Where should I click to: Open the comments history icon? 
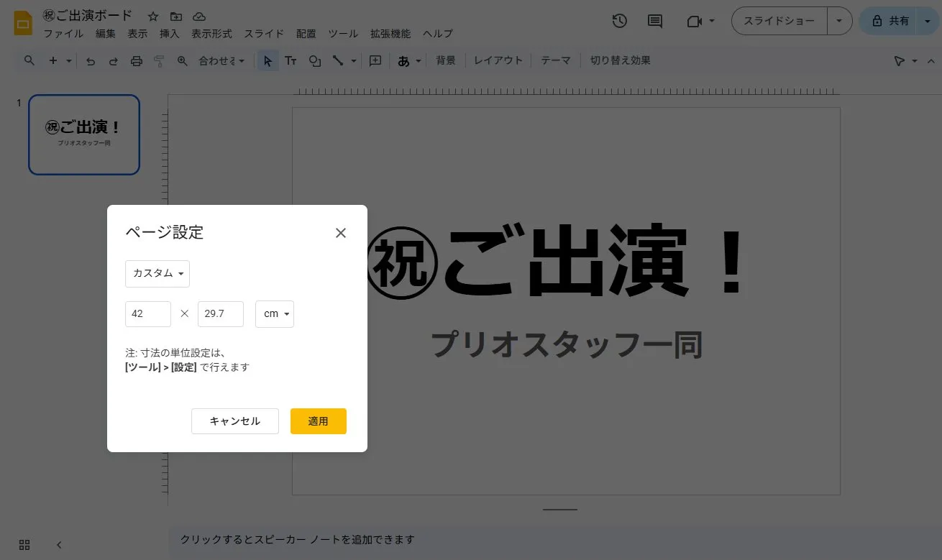click(654, 21)
